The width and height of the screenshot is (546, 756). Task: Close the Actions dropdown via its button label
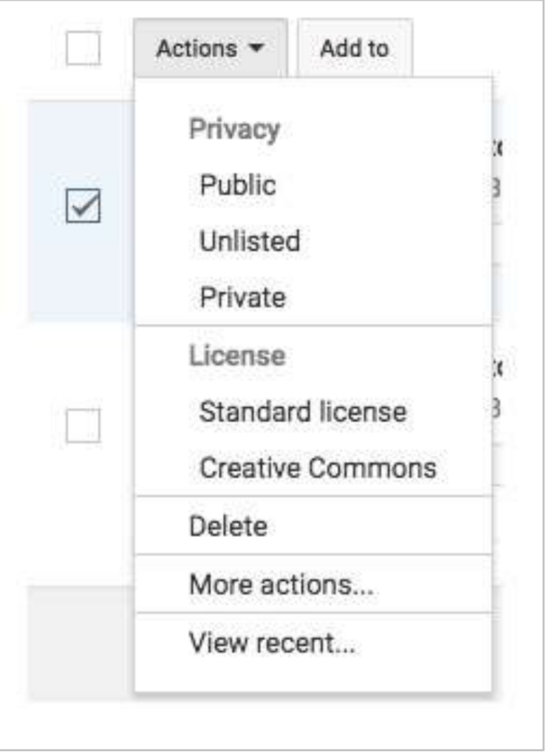tap(197, 50)
